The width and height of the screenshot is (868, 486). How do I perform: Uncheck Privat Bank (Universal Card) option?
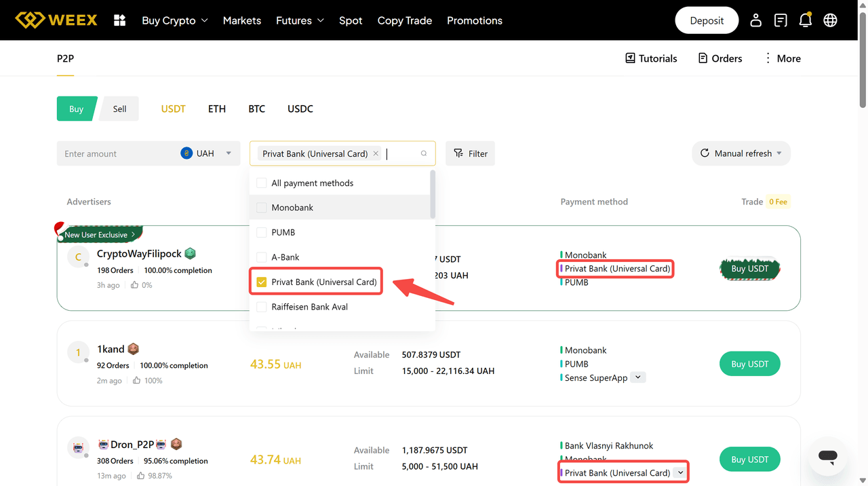[262, 282]
